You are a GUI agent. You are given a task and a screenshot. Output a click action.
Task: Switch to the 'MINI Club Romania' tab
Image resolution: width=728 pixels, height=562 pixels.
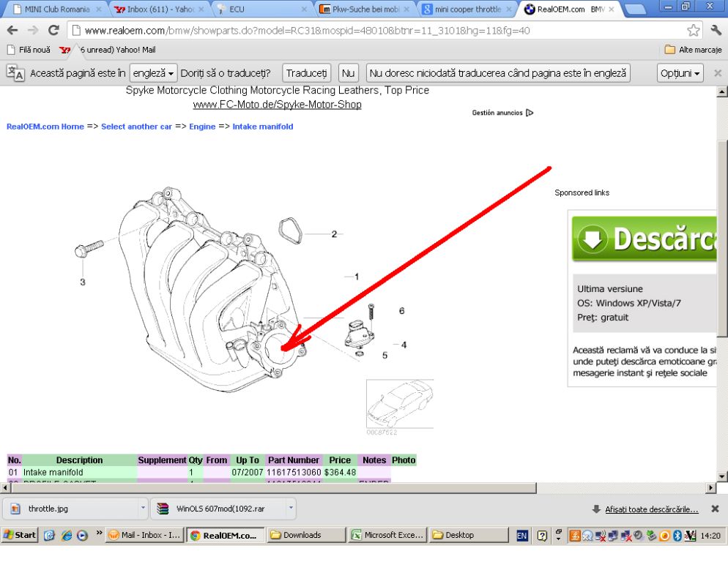pos(55,10)
